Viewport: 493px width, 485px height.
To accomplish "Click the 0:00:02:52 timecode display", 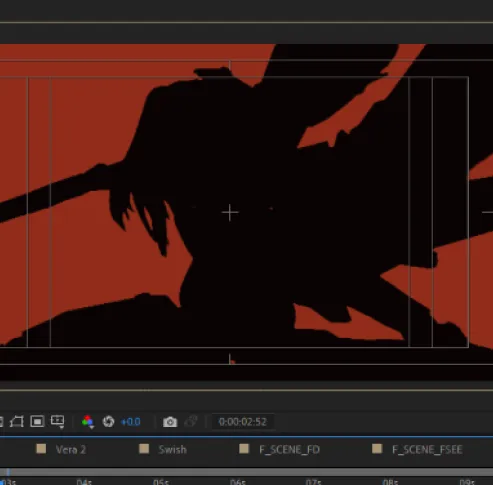I will point(243,422).
